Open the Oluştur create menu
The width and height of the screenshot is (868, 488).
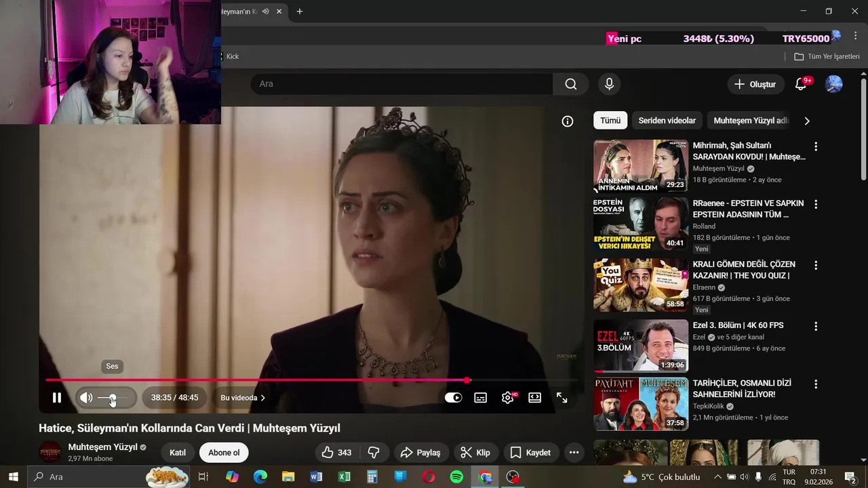click(x=755, y=84)
